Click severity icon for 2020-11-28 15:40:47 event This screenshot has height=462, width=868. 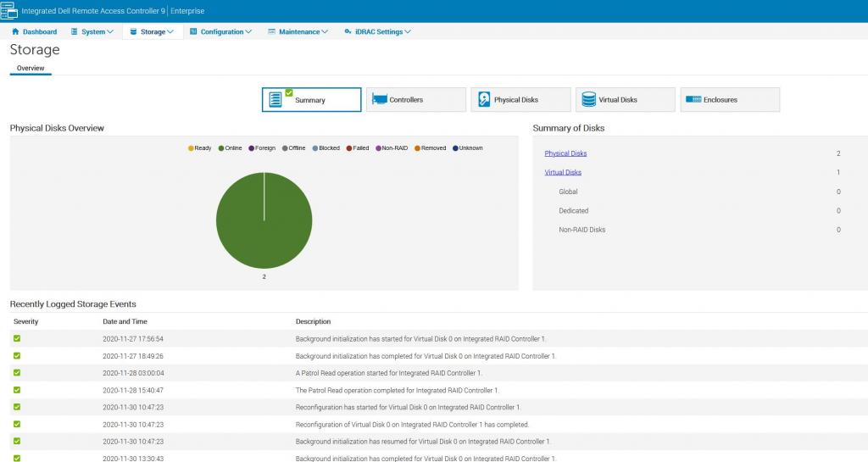(17, 389)
